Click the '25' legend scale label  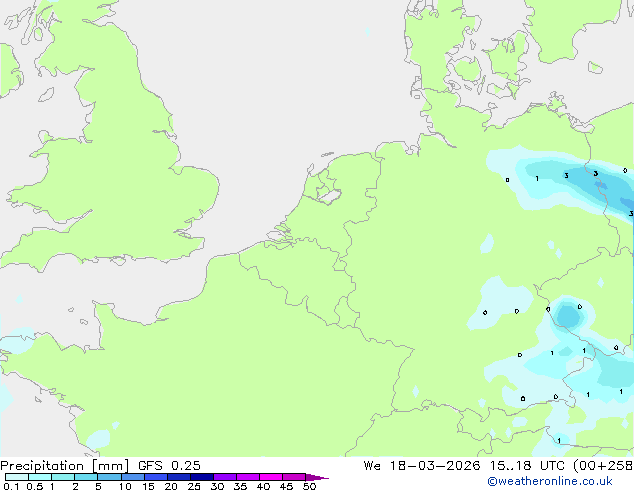[x=194, y=486]
